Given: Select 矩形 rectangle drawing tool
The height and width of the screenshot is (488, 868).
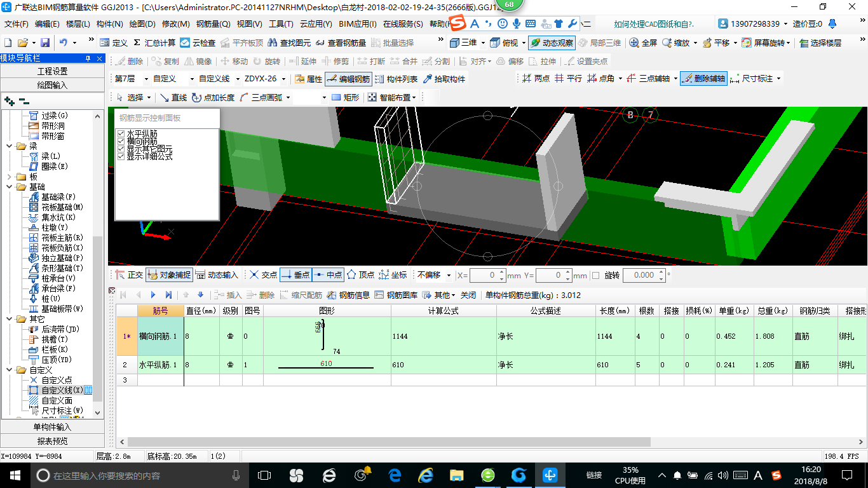Looking at the screenshot, I should click(x=345, y=97).
